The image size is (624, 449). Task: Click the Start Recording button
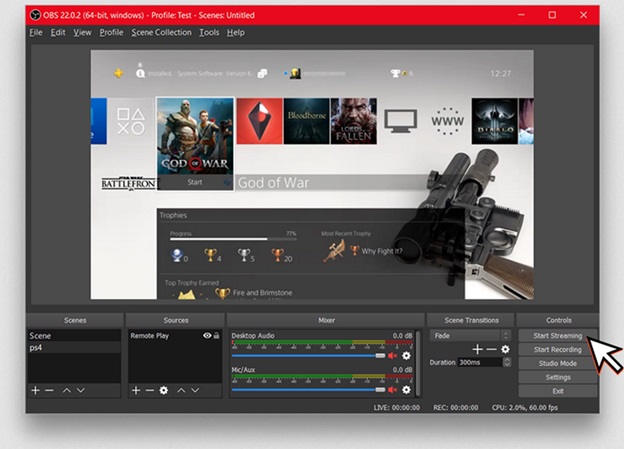click(x=558, y=349)
